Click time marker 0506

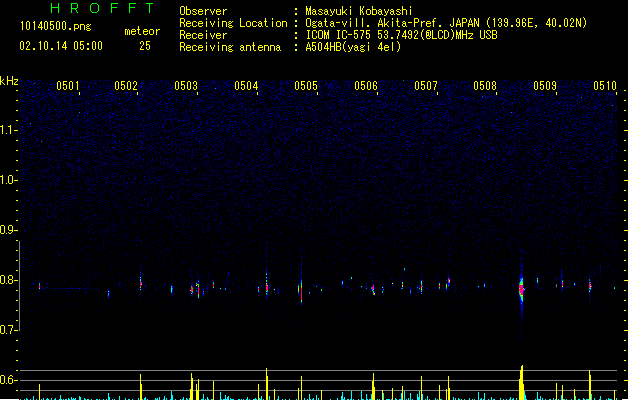(366, 86)
